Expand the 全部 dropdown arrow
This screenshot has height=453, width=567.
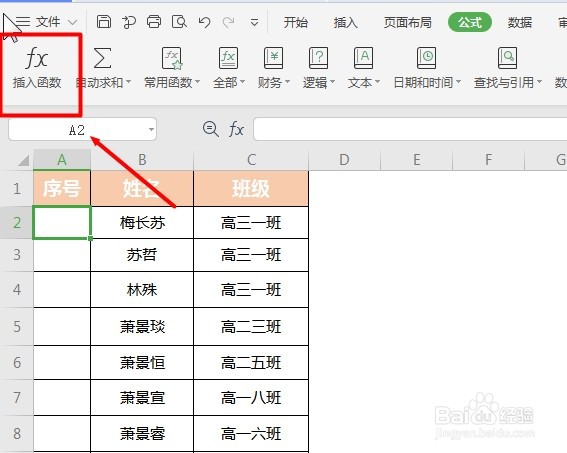[x=242, y=82]
